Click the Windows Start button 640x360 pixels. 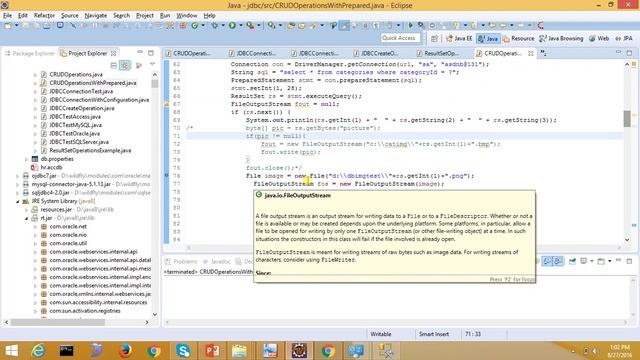click(x=11, y=351)
